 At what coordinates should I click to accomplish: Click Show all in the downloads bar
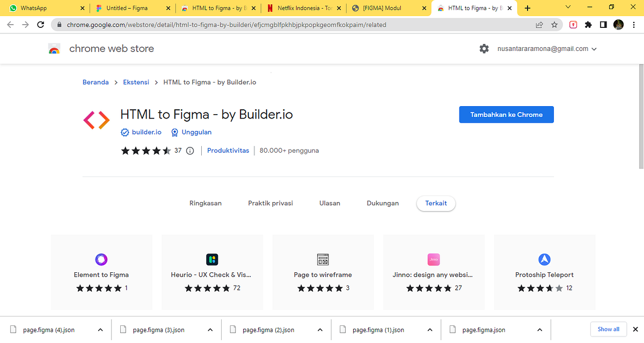[x=608, y=329]
